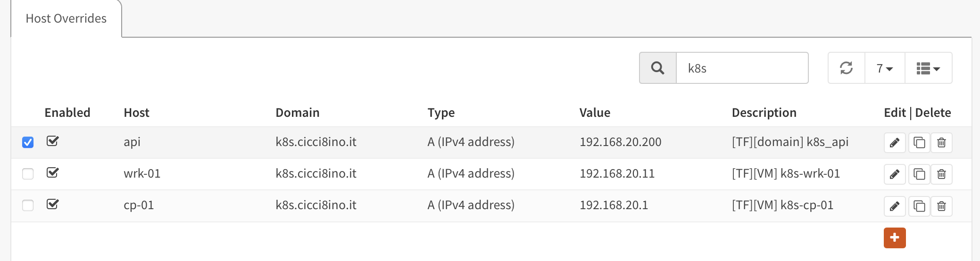Deselect the api row checkbox
The height and width of the screenshot is (261, 980).
[28, 142]
